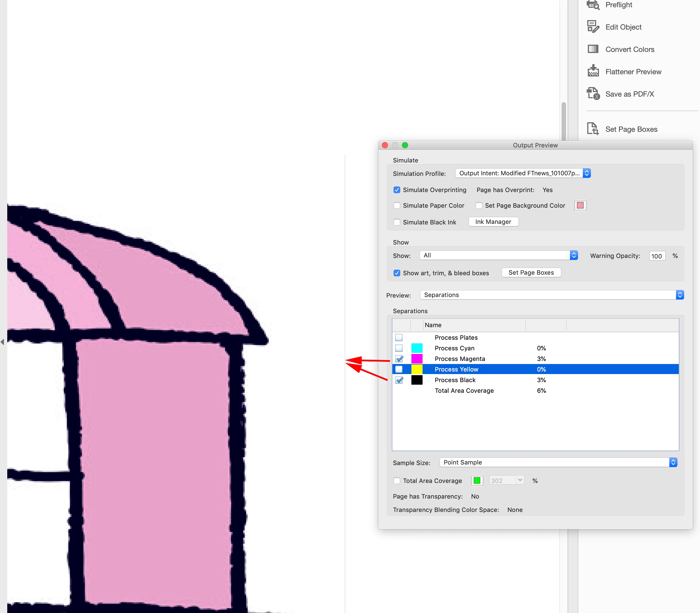
Task: Click the Preflight tool icon
Action: [x=593, y=5]
